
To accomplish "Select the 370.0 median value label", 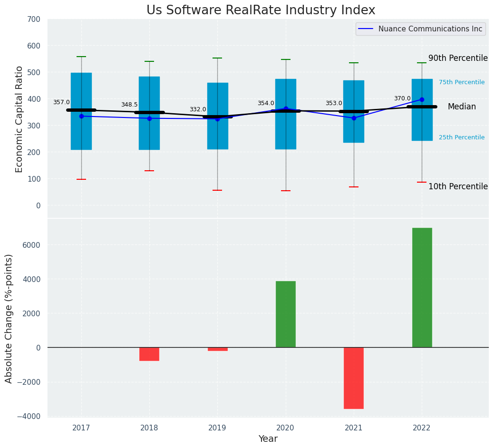I will point(402,98).
